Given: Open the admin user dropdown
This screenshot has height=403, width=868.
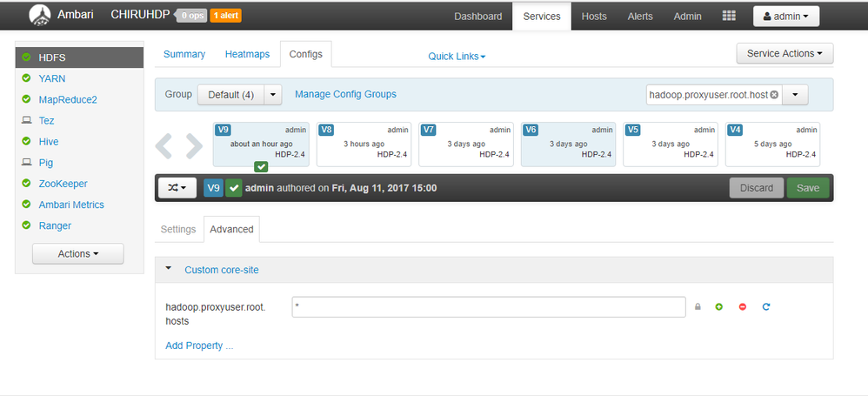Looking at the screenshot, I should tap(786, 16).
